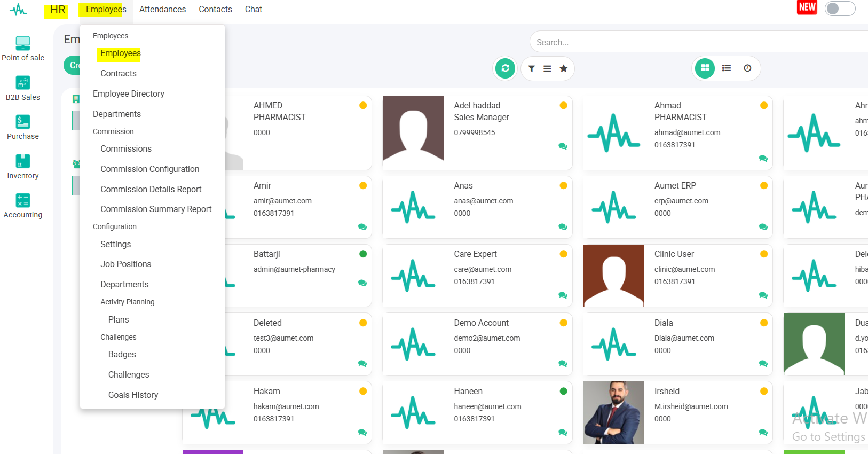Viewport: 868px width, 454px height.
Task: Open Irsheid employee photo
Action: click(614, 412)
